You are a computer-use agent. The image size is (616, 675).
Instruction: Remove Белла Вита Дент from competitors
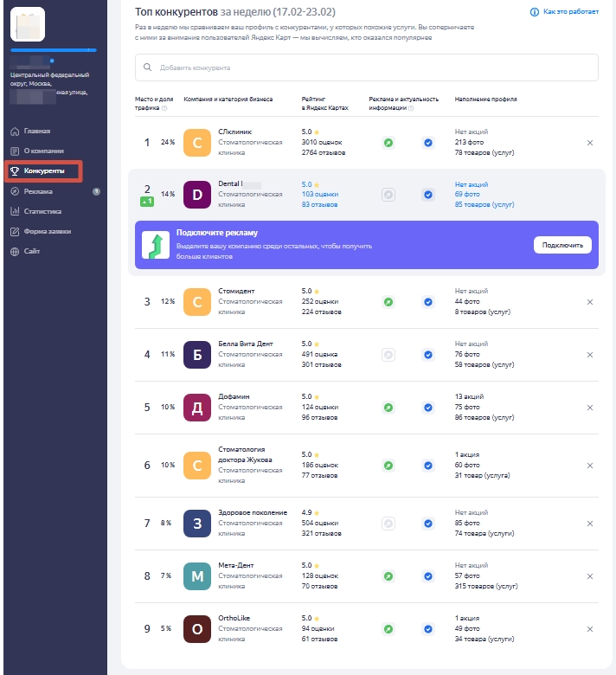(590, 355)
